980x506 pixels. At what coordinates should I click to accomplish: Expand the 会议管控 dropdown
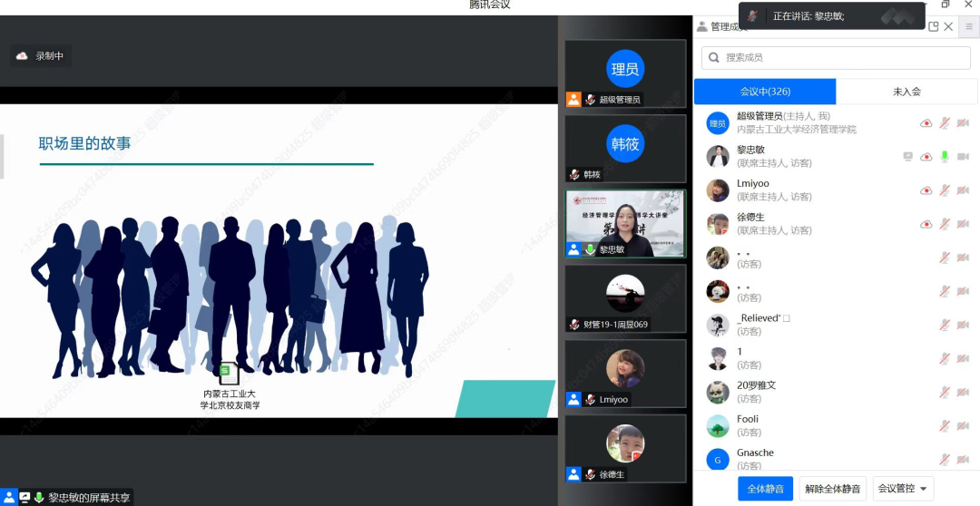tap(903, 489)
